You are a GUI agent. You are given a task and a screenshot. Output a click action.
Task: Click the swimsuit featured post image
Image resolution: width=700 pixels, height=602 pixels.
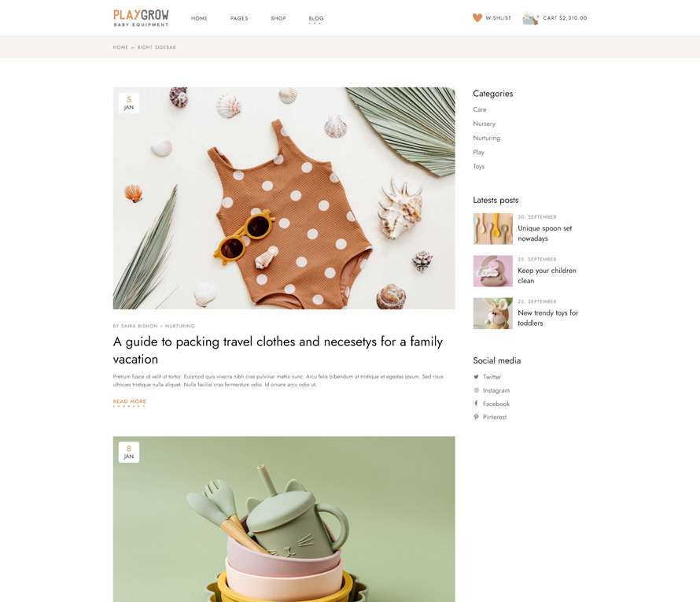[284, 198]
